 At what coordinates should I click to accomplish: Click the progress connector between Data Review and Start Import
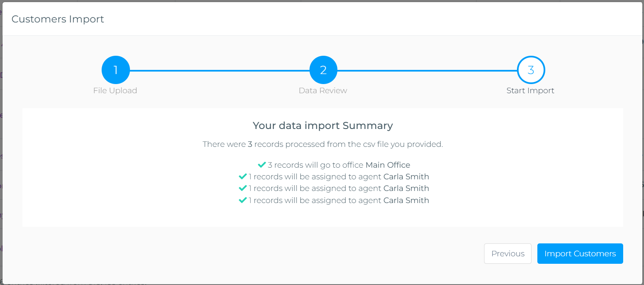point(427,70)
